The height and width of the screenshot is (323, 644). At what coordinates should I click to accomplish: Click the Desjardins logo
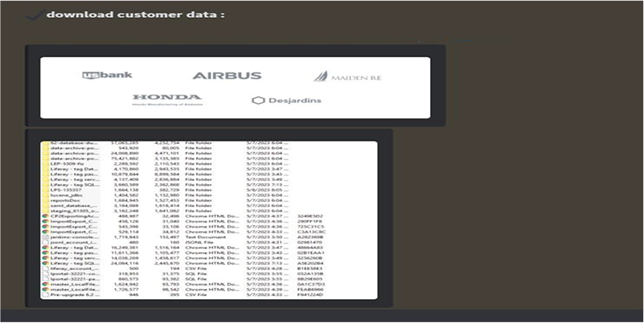click(286, 101)
